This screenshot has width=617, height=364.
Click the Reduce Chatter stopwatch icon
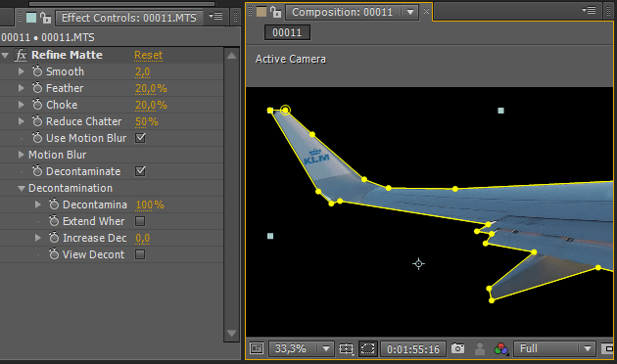[x=37, y=121]
